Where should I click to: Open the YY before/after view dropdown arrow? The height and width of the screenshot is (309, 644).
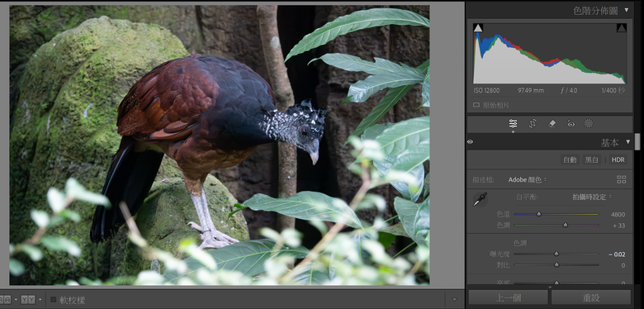[40, 300]
